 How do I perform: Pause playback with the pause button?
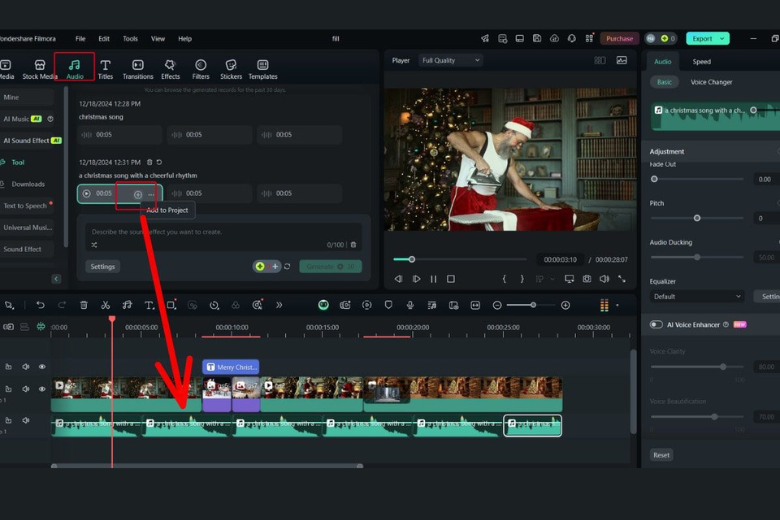click(433, 279)
